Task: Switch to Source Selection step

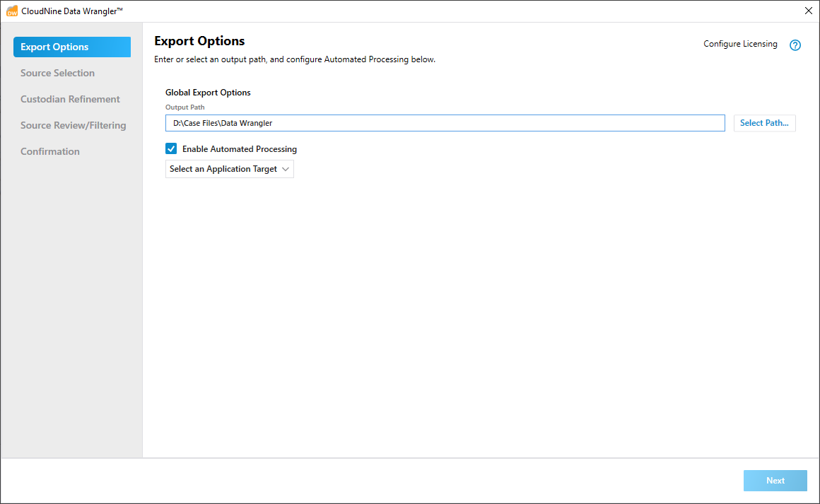Action: coord(57,74)
